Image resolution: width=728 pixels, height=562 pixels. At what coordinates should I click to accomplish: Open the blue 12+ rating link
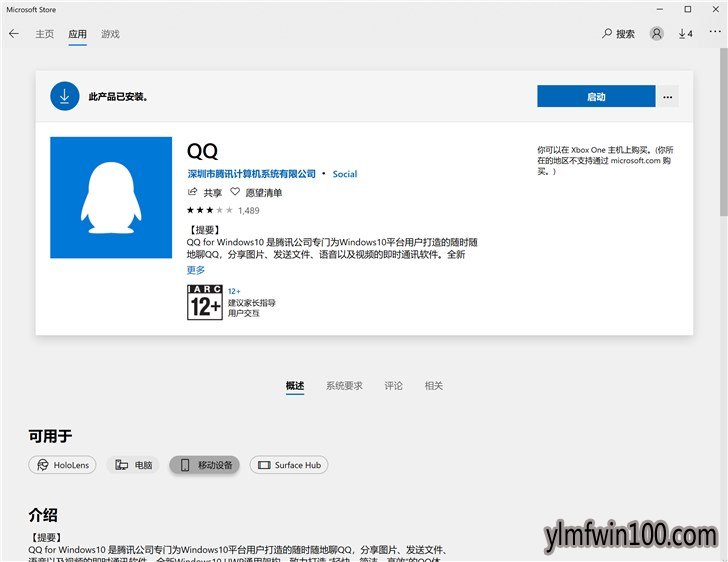tap(234, 291)
